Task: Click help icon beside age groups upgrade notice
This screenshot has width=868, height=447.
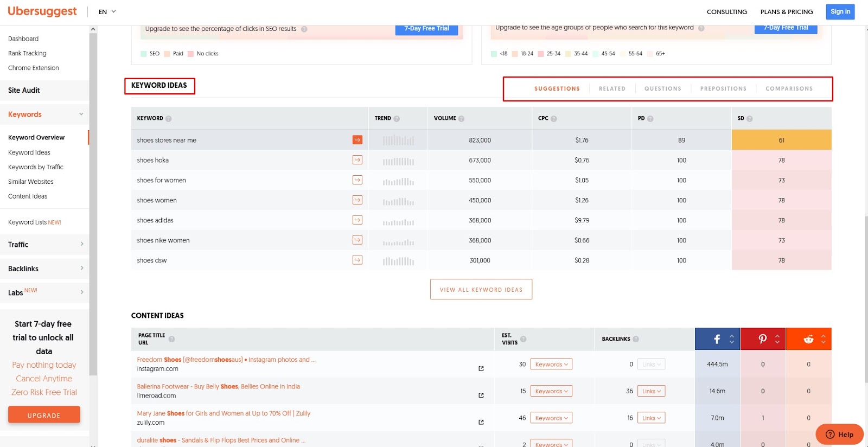Action: [701, 28]
